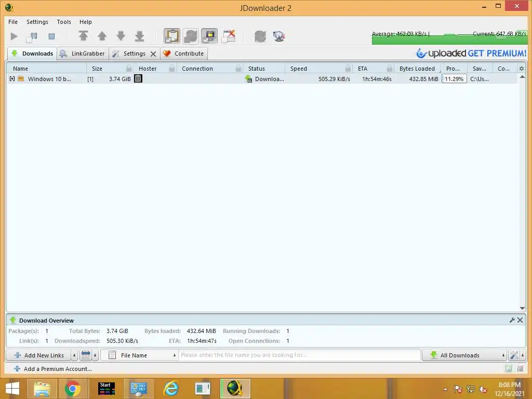Click Add a Premium Account link
This screenshot has height=399, width=532.
pos(53,369)
